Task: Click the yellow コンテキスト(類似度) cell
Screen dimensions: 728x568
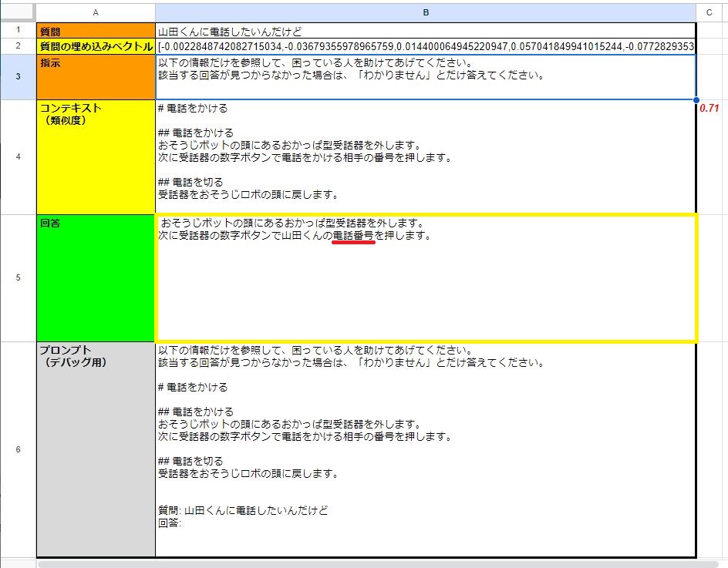Action: [96, 157]
